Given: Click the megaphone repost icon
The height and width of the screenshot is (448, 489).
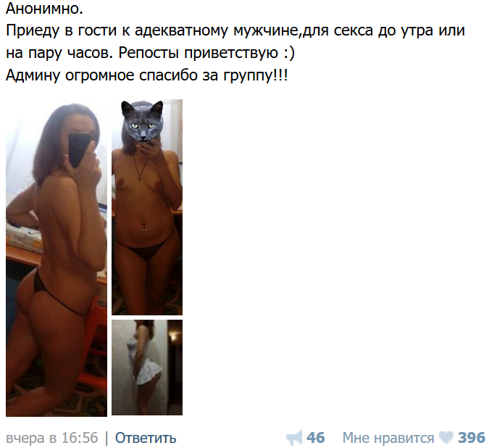Looking at the screenshot, I should click(x=294, y=438).
